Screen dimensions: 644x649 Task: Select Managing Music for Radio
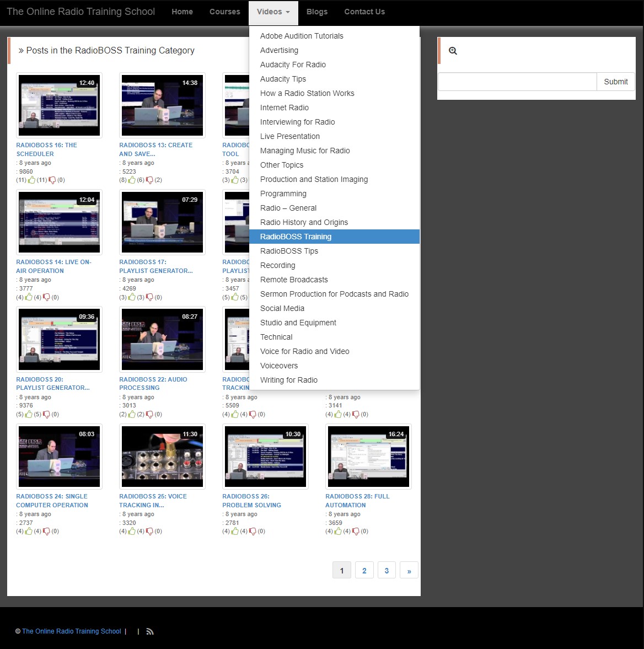pos(335,151)
